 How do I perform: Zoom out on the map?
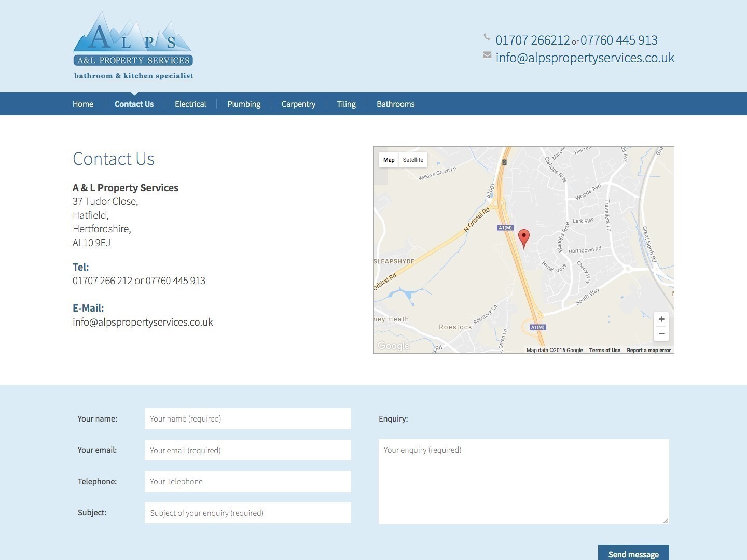point(661,334)
